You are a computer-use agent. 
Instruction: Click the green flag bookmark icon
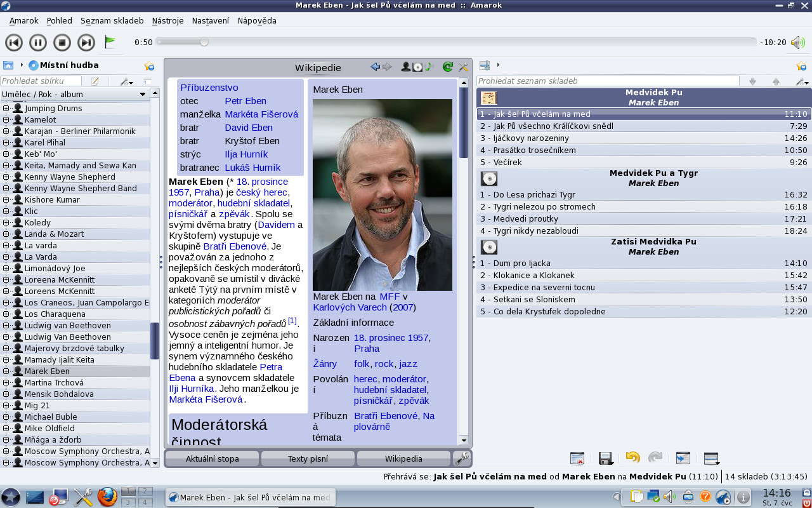click(x=110, y=42)
